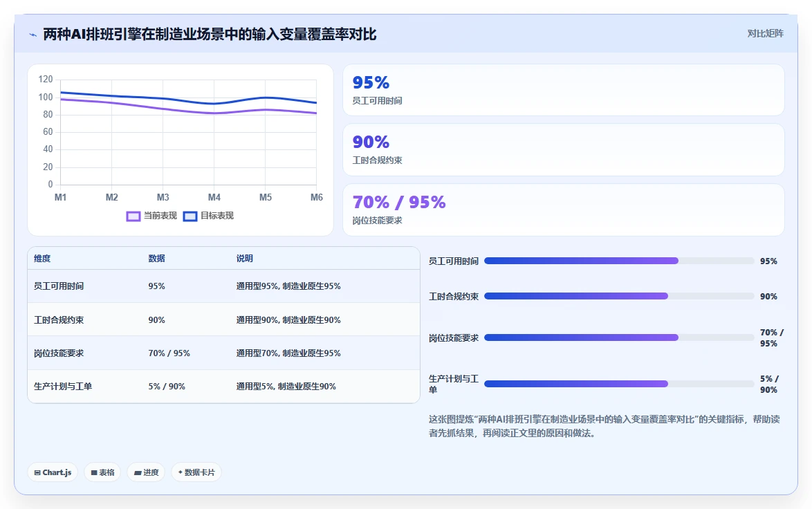
Task: Open the 95% 员工可用时间 data card
Action: click(564, 90)
